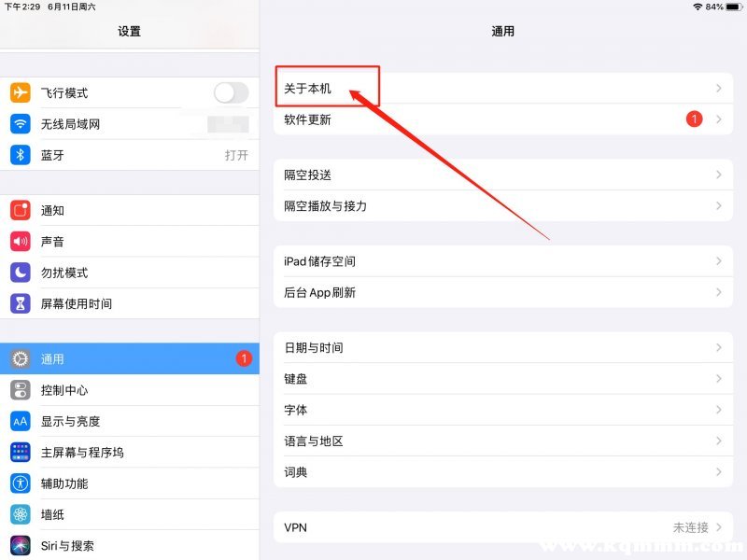The width and height of the screenshot is (747, 560).
Task: Tap the Wi-Fi status icon in status bar
Action: click(698, 7)
